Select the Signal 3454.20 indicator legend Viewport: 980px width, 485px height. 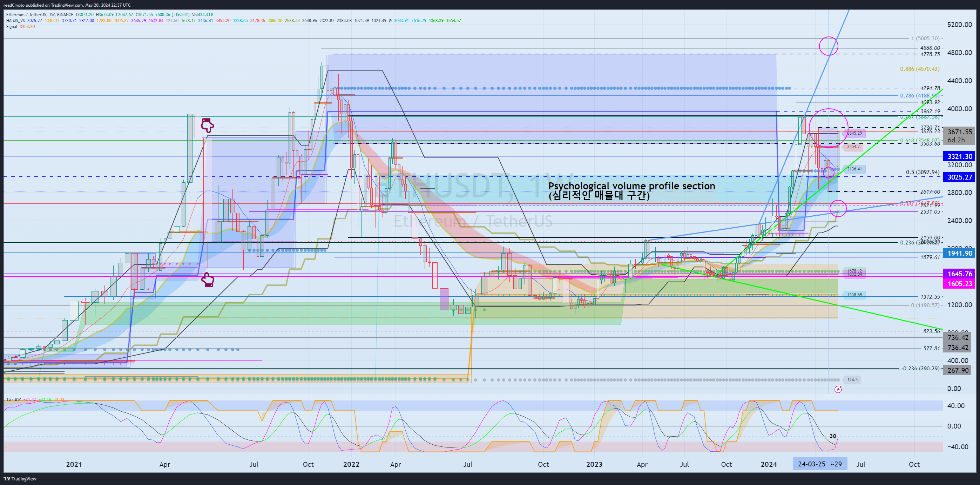(21, 27)
